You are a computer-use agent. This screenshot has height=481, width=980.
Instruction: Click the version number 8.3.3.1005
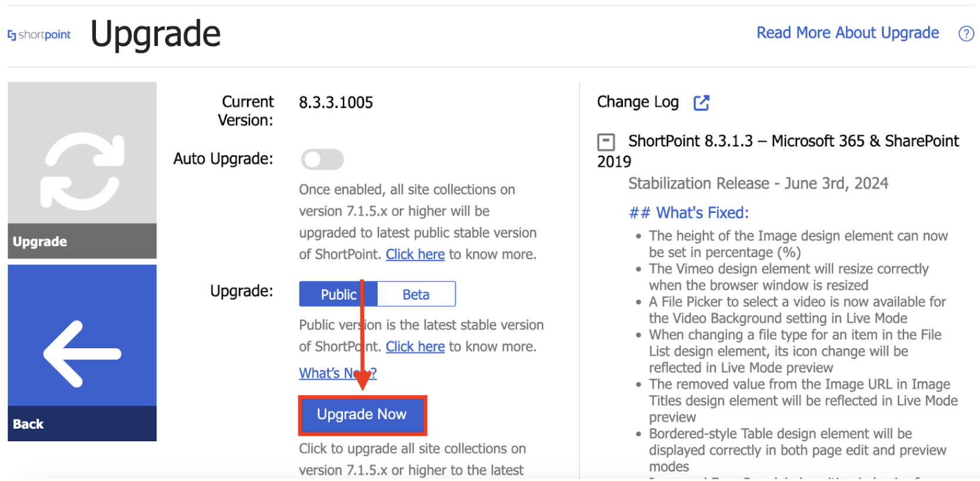click(336, 102)
